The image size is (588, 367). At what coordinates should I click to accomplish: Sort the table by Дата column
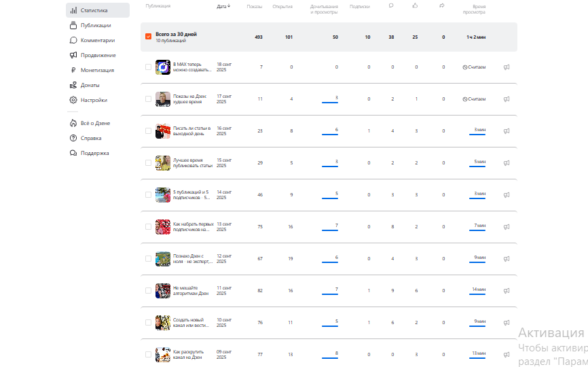tap(223, 6)
